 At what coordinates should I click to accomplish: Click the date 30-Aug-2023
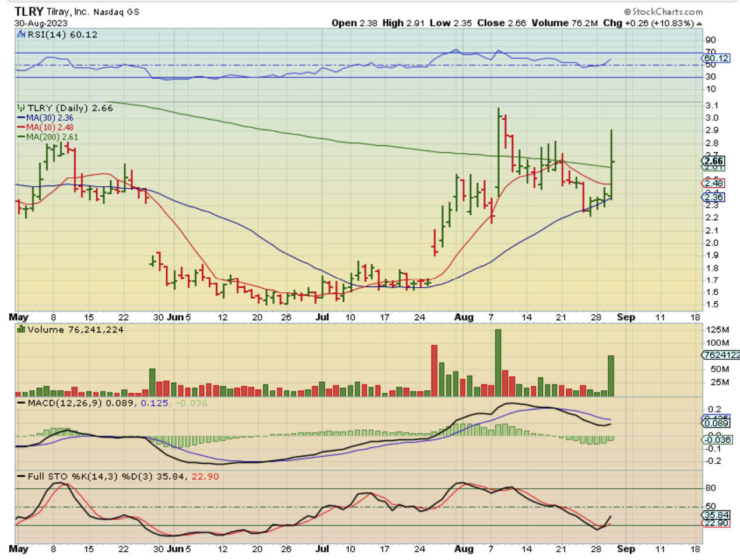tap(41, 23)
